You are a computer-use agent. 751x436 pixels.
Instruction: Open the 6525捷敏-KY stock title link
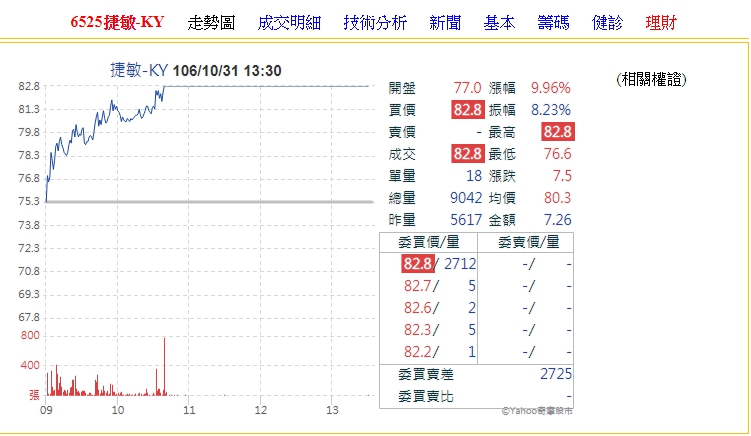[117, 23]
